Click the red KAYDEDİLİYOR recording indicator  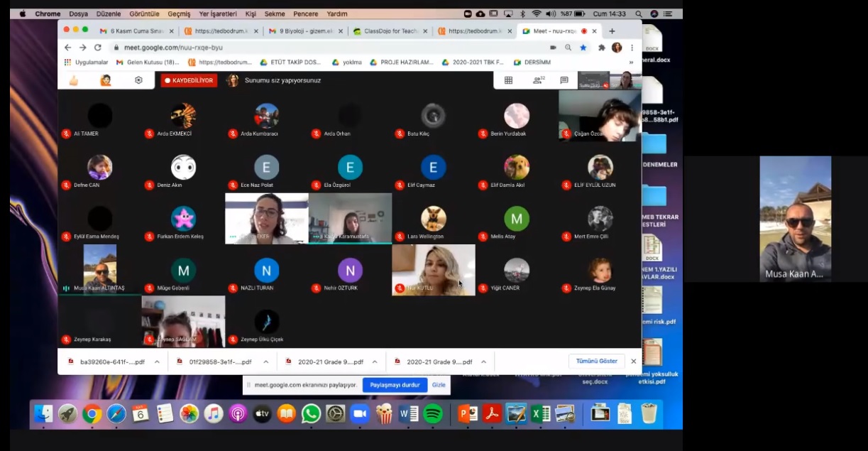[x=189, y=80]
